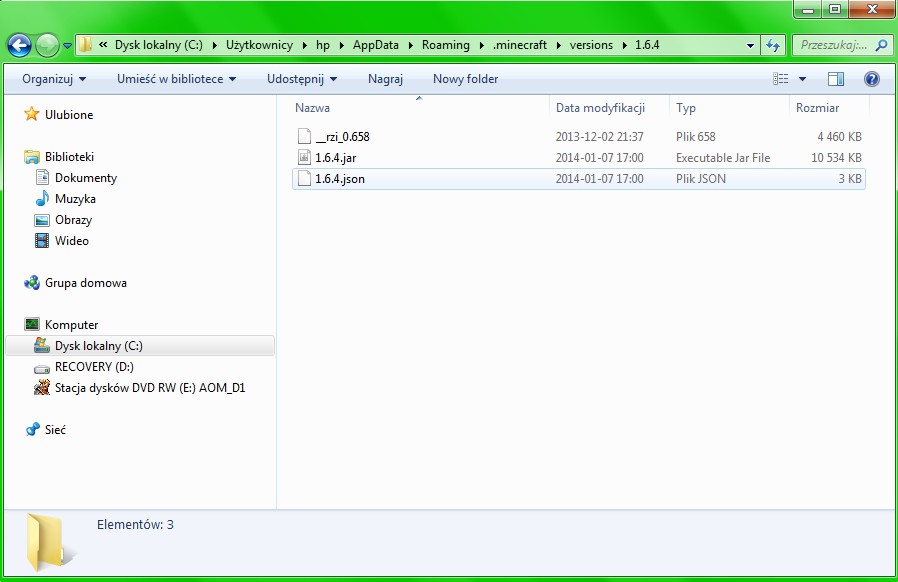Open the DVD RW (E:) AOM_D1 drive

(149, 388)
